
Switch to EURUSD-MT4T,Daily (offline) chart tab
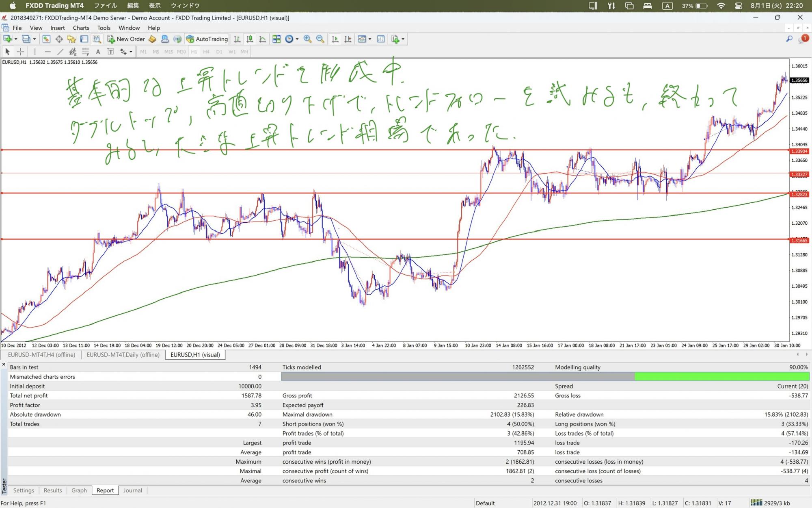[123, 355]
